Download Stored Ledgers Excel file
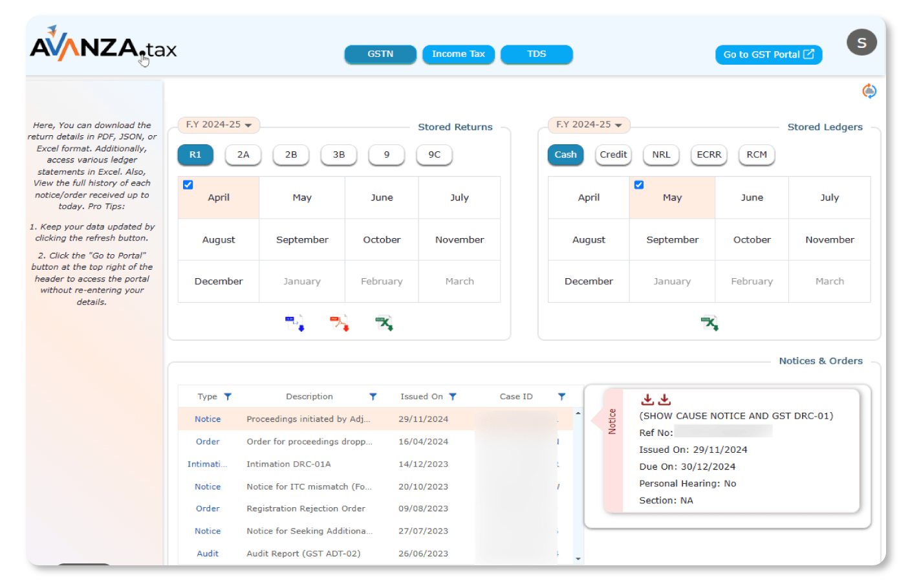This screenshot has width=921, height=588. coord(710,323)
